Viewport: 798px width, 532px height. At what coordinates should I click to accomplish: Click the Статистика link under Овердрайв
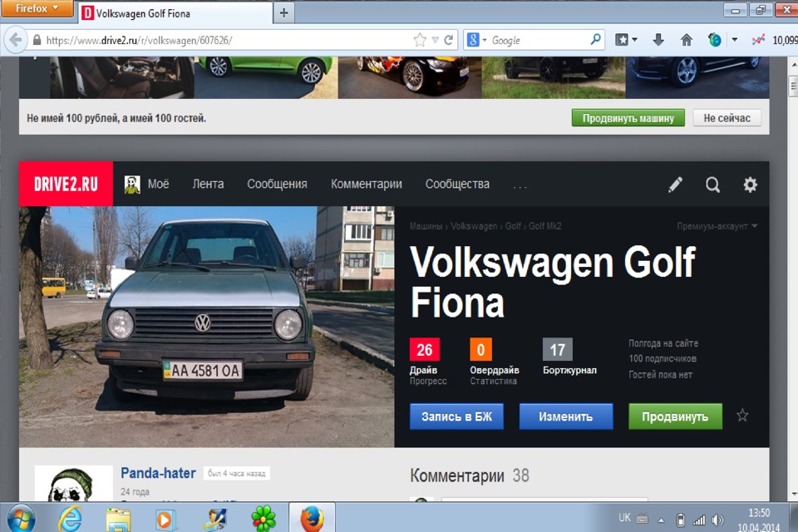point(493,382)
